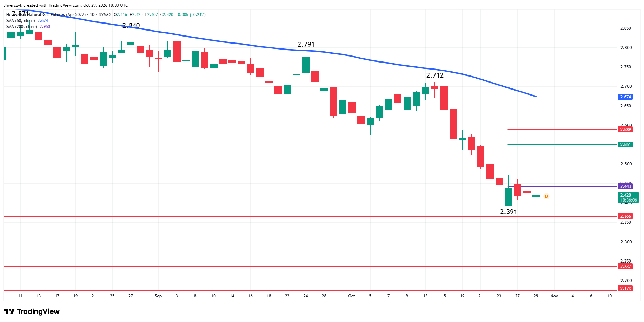Click the change value −0.005 (−0.21%)

point(191,15)
